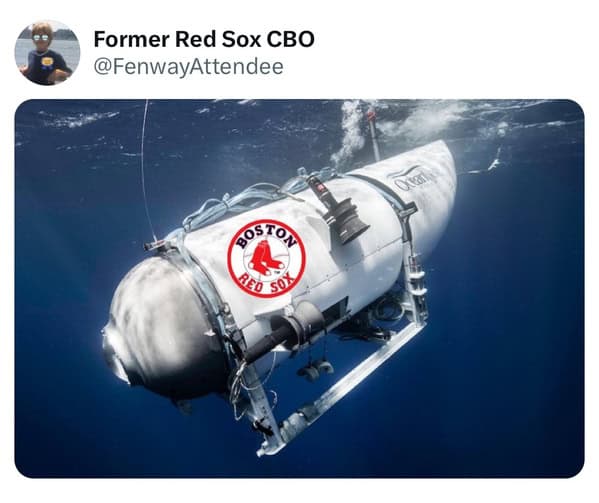Open the profile avatar photo

point(47,52)
